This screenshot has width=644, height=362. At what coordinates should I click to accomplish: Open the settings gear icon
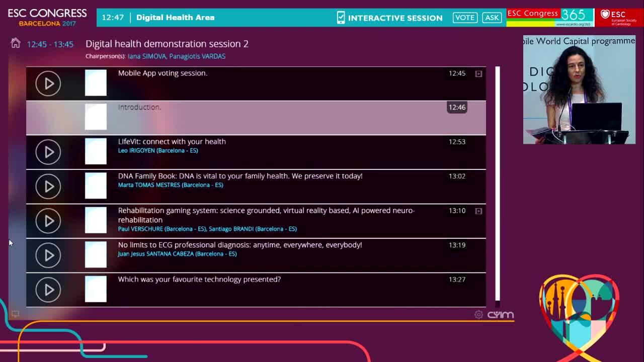[x=478, y=315]
